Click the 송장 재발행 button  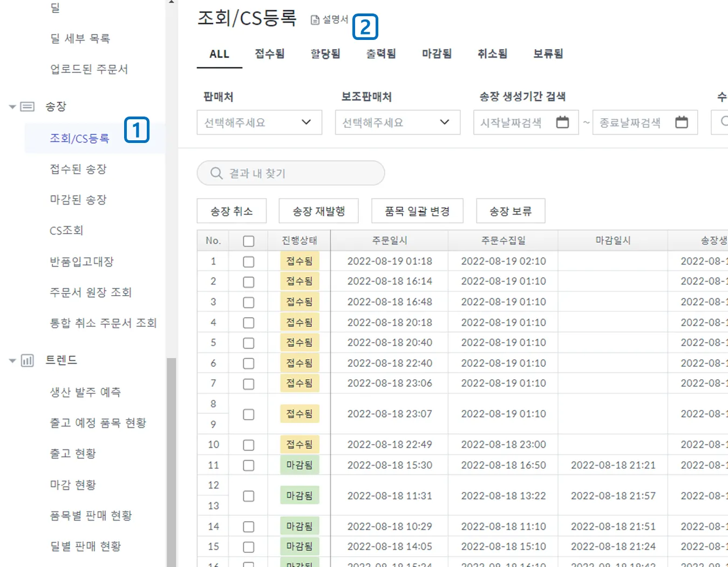[x=319, y=211]
